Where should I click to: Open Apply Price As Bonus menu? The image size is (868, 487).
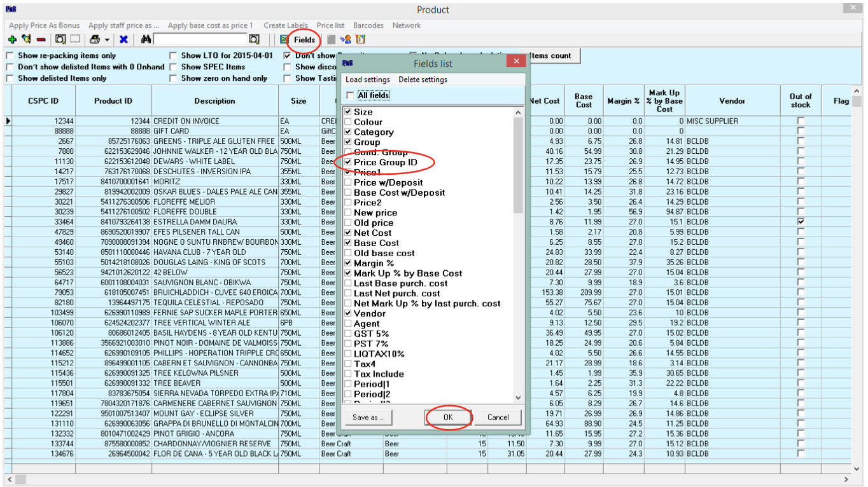(45, 25)
